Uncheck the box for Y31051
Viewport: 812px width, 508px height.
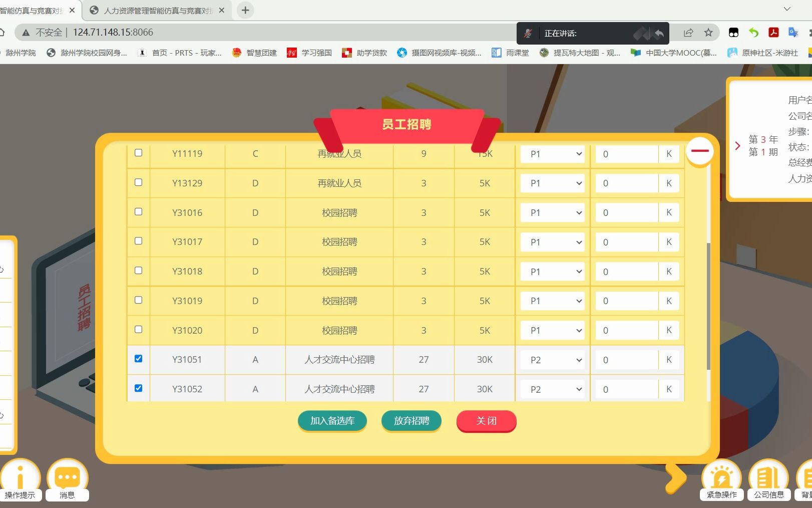[x=139, y=359]
